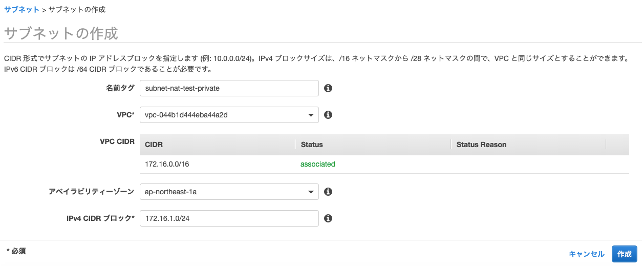Click the info icon next to the VPC dropdown
This screenshot has height=266, width=644.
click(x=329, y=115)
